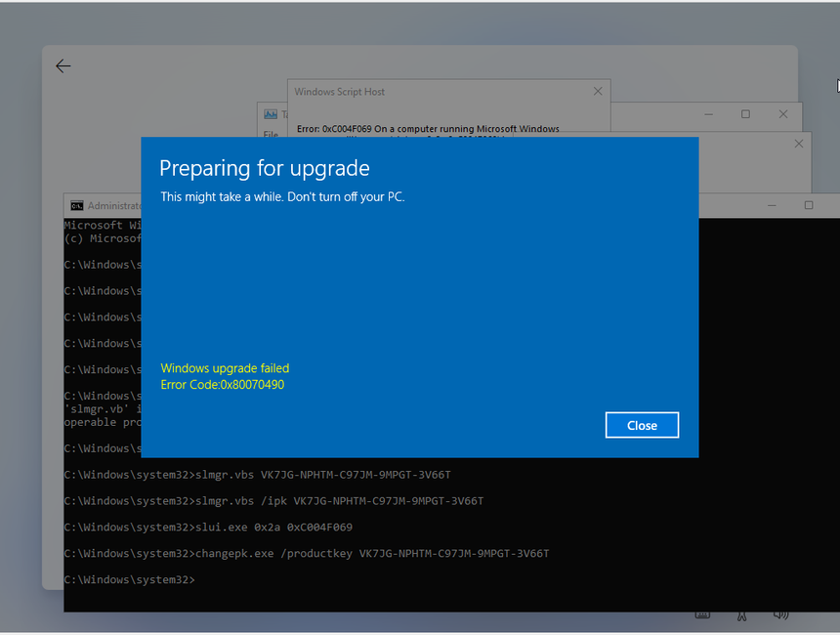Viewport: 840px width, 635px height.
Task: Click the Error: 0xC004F069 message text
Action: pyautogui.click(x=428, y=129)
